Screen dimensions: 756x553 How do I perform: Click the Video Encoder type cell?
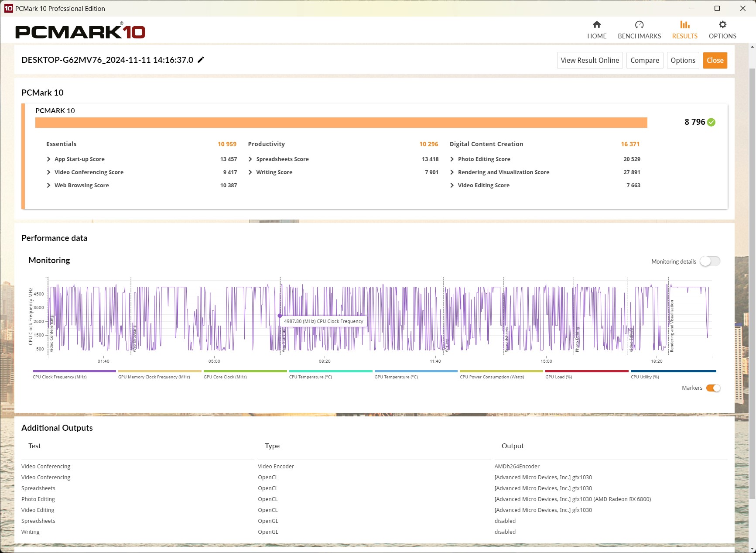[x=276, y=467]
